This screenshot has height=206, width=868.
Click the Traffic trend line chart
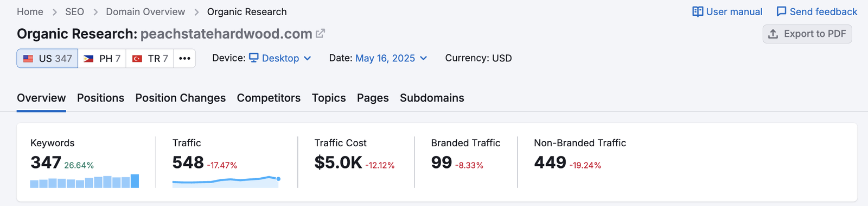(x=226, y=182)
